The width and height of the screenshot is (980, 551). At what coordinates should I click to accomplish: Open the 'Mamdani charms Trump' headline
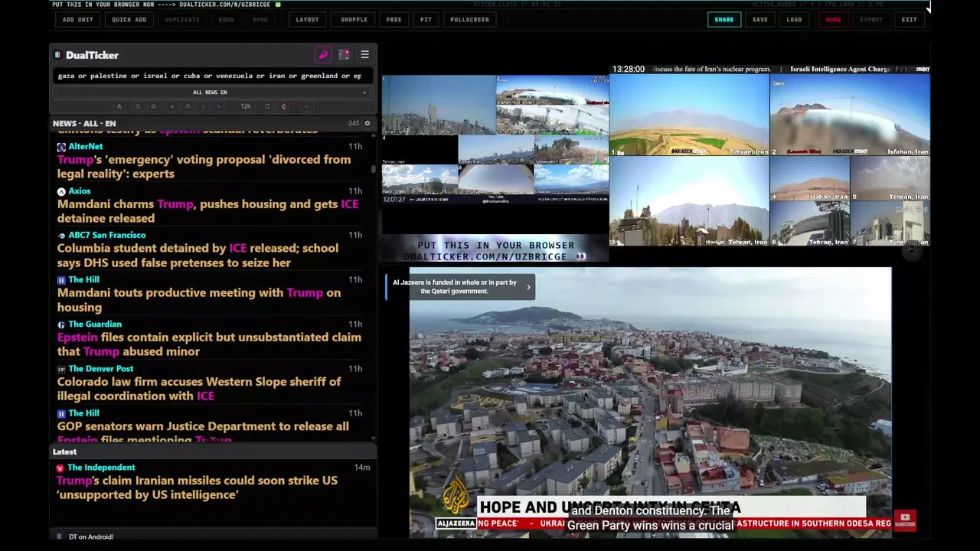pyautogui.click(x=207, y=211)
